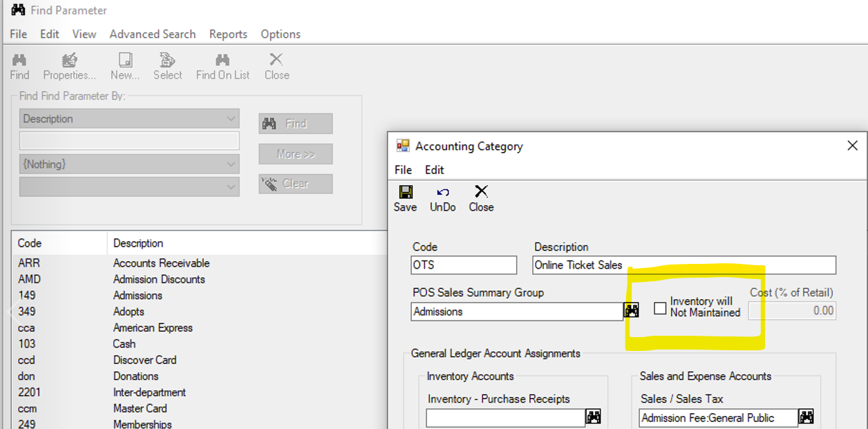Select the Donations row
Image resolution: width=868 pixels, height=429 pixels.
pos(200,376)
